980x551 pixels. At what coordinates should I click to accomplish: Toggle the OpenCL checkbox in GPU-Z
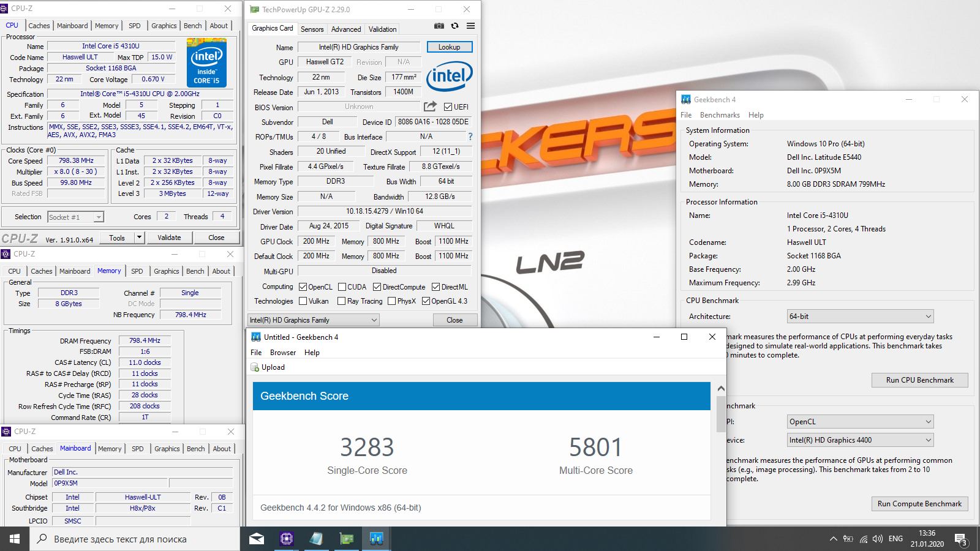point(303,287)
